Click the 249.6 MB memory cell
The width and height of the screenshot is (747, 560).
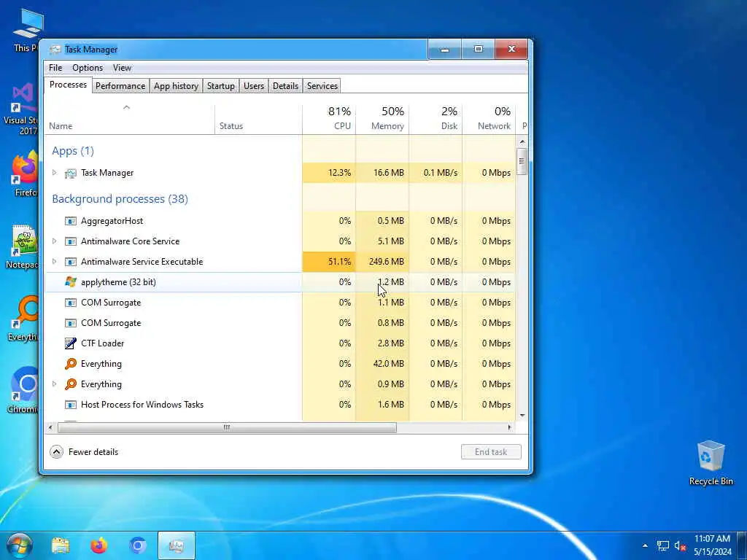point(382,262)
